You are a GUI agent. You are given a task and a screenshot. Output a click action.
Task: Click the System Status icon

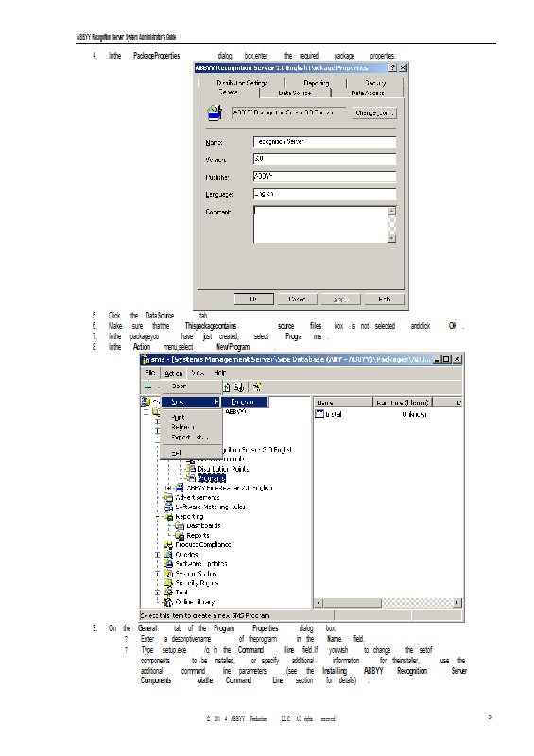coord(168,574)
